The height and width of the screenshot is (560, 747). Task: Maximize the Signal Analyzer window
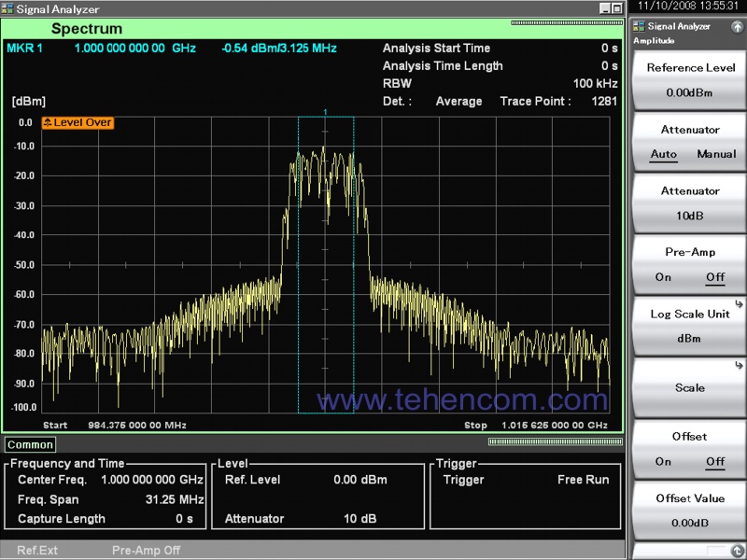(616, 8)
